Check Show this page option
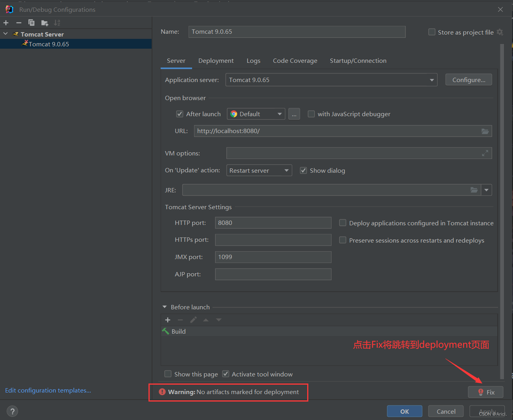Screen dimensions: 513x420 pyautogui.click(x=168, y=374)
